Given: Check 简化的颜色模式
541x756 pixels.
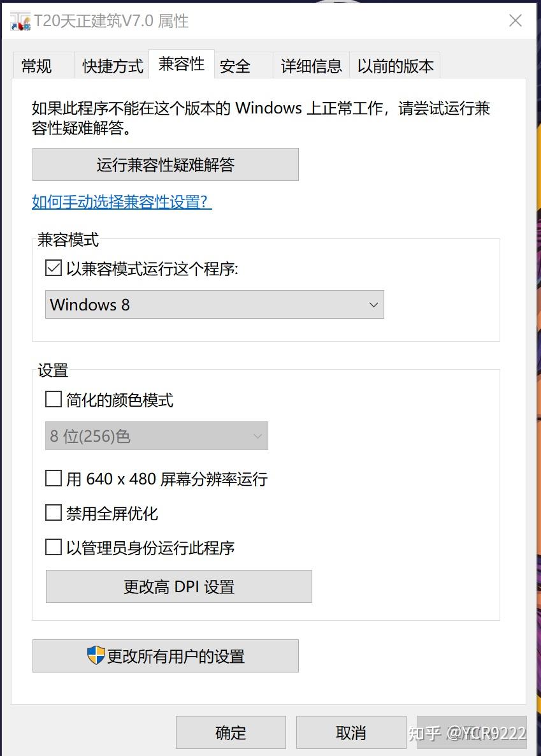Looking at the screenshot, I should pyautogui.click(x=53, y=399).
